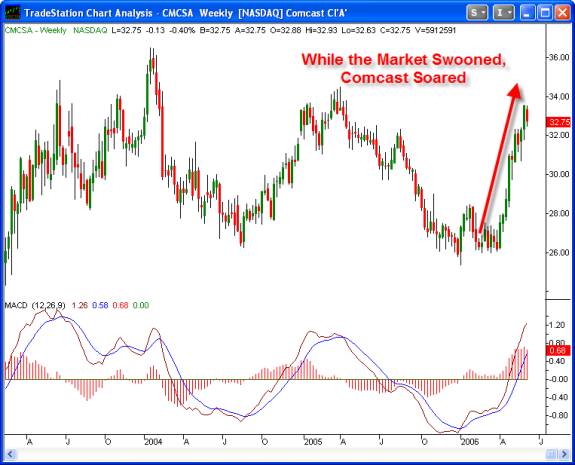Click the scrollbar thumb near right arrow

551,454
